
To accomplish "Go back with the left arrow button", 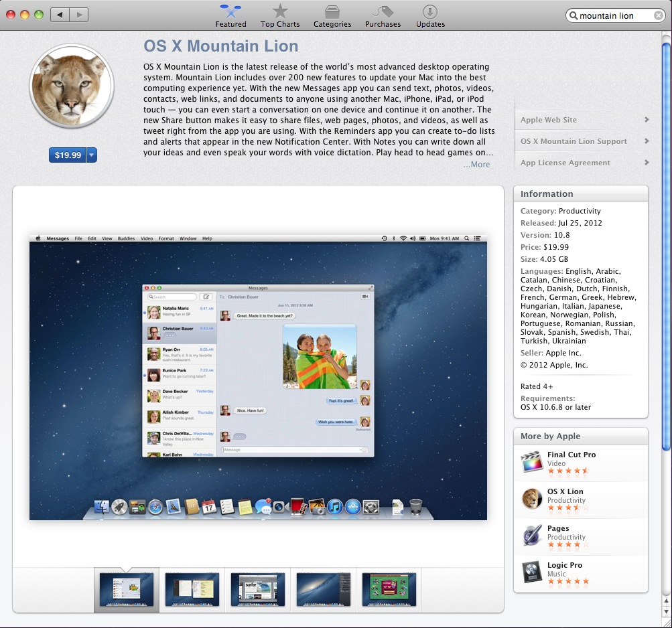I will click(x=60, y=15).
